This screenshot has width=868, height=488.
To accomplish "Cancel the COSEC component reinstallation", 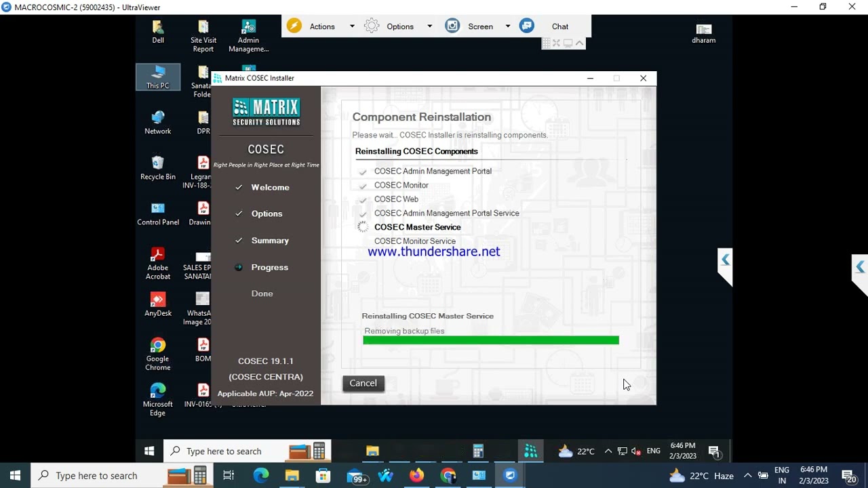I will (x=363, y=383).
